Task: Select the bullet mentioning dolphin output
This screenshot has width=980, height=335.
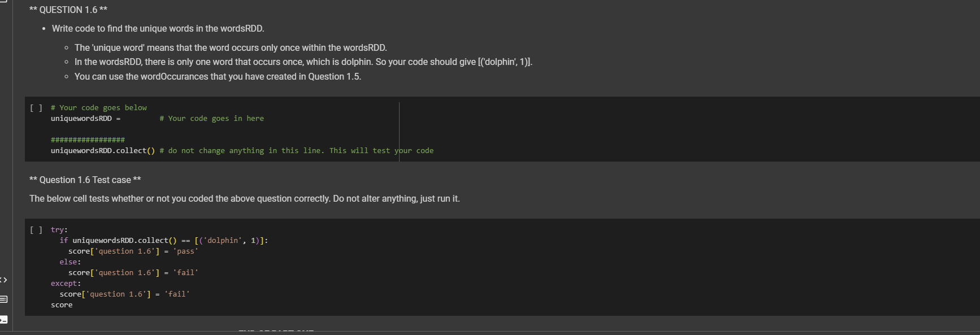Action: 303,62
